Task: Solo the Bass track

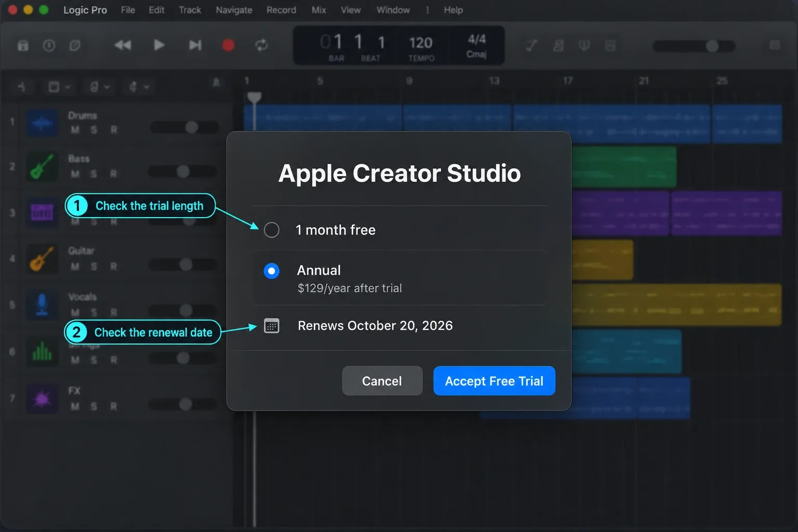Action: [x=94, y=174]
